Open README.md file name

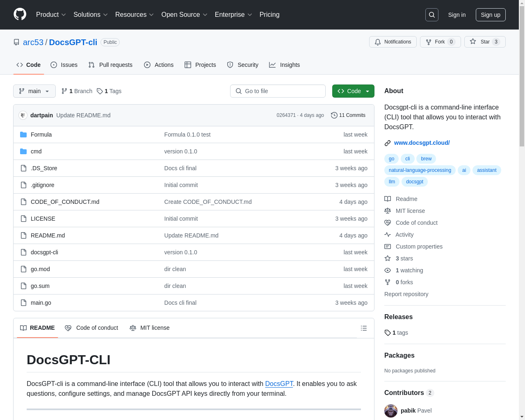tap(48, 235)
